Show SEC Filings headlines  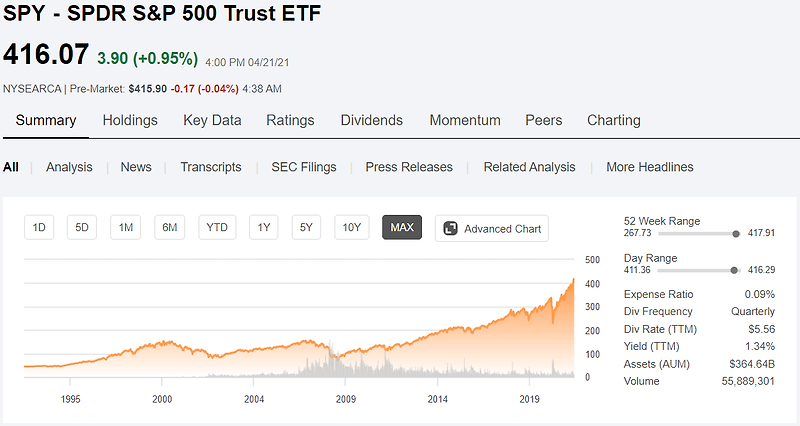(304, 167)
